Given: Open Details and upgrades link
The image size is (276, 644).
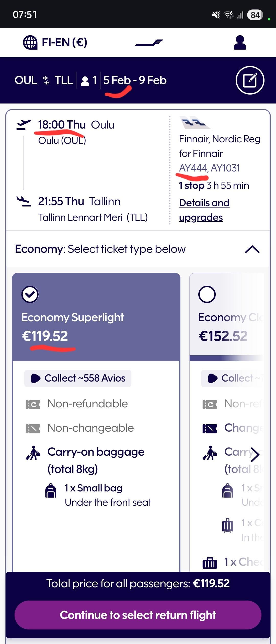Looking at the screenshot, I should point(204,210).
